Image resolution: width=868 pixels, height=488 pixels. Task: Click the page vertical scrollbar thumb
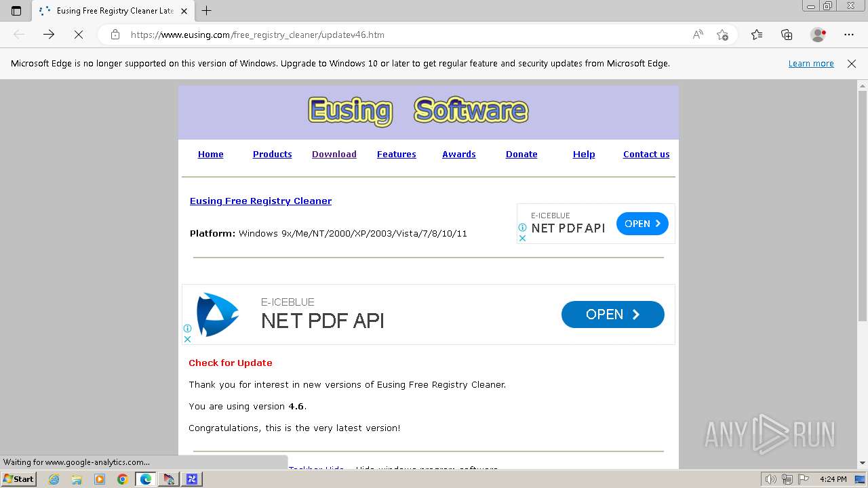point(863,205)
